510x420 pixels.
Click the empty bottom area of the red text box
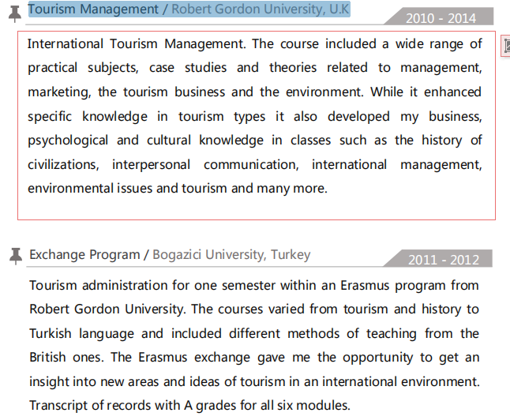[x=254, y=208]
